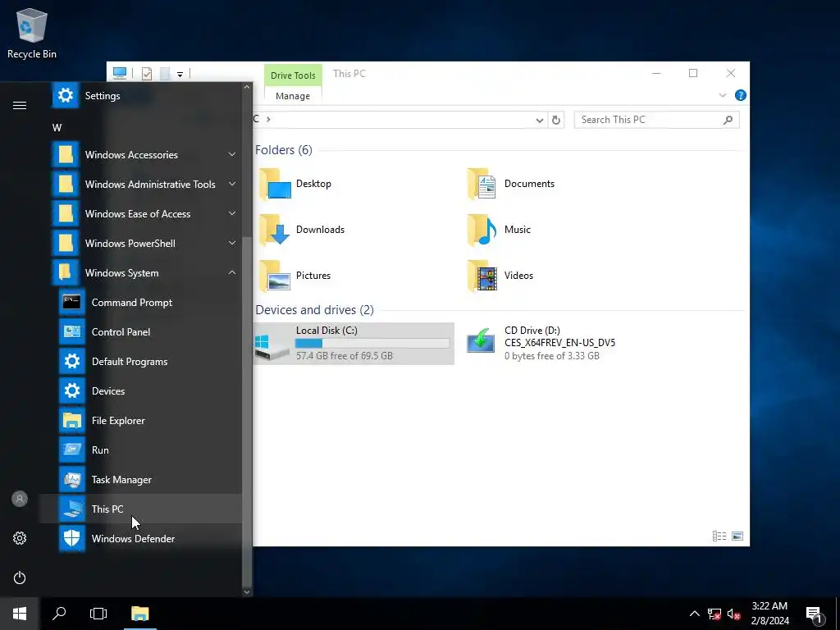Click the Power button icon
The image size is (840, 630).
(x=20, y=577)
